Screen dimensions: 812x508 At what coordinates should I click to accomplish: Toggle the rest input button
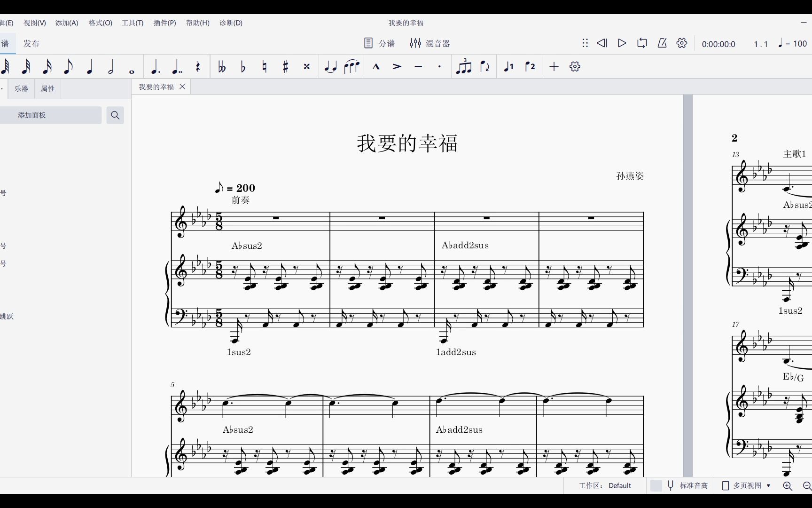pos(198,67)
